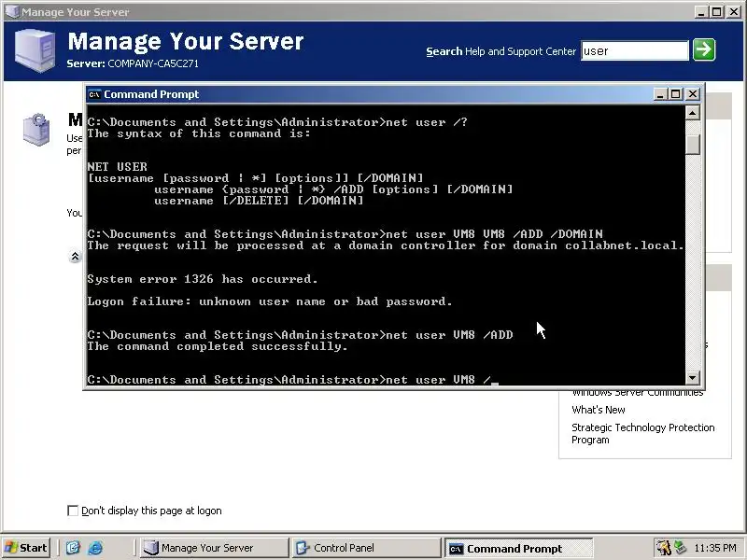Click the Start button
The height and width of the screenshot is (560, 747).
click(26, 548)
